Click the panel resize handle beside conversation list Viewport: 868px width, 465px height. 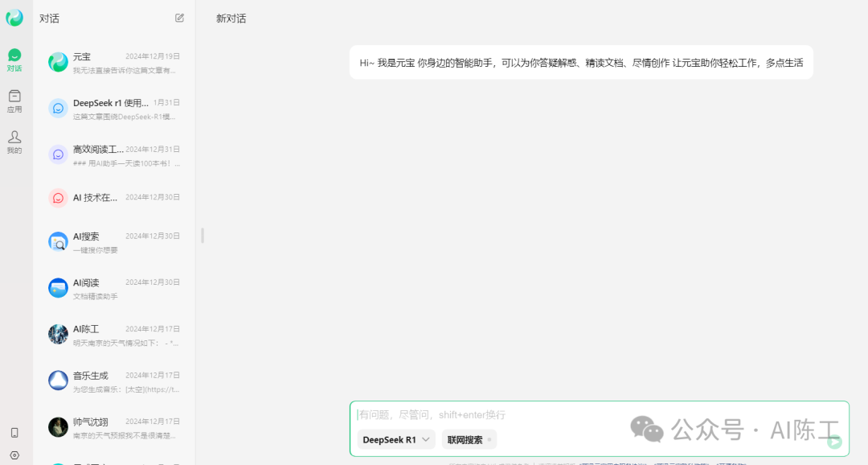coord(203,236)
